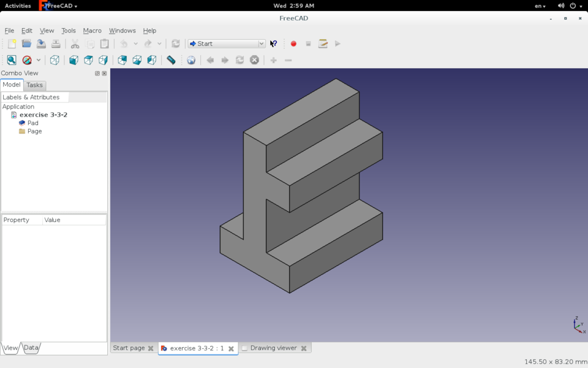The height and width of the screenshot is (368, 588).
Task: Select the Page object in the tree
Action: click(34, 131)
